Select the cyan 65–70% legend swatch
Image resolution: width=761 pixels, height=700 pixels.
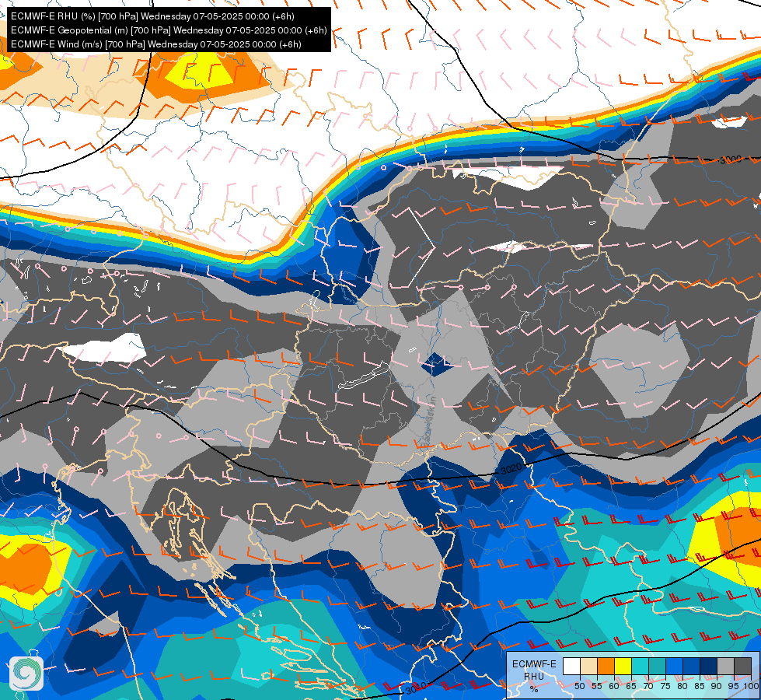point(640,667)
